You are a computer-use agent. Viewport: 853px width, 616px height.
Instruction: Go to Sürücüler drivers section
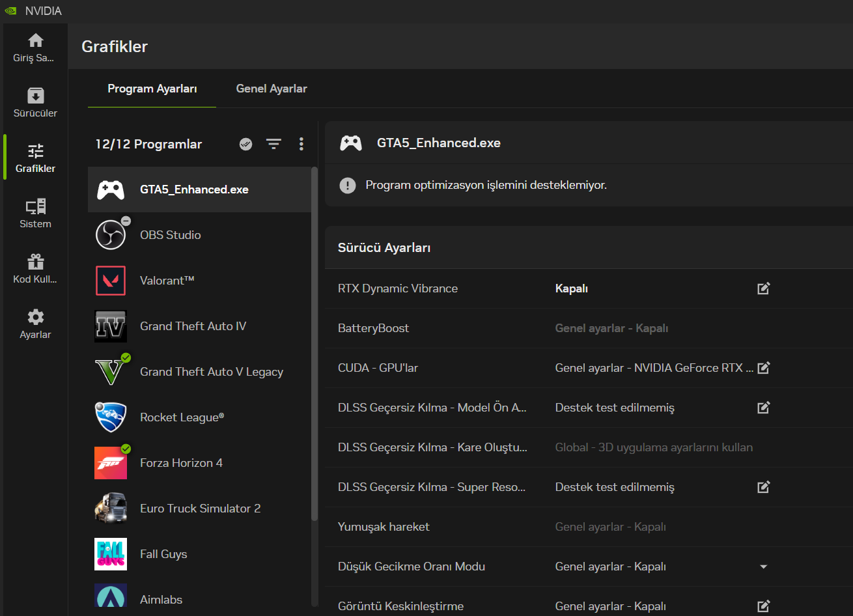pos(35,103)
